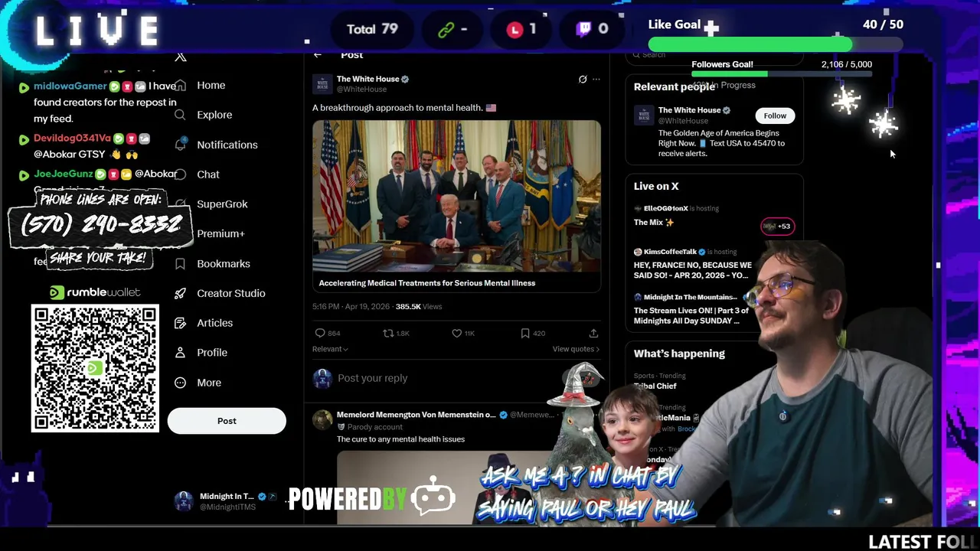Click Memelord Memengton reply avatar
This screenshot has width=980, height=551.
(x=322, y=419)
